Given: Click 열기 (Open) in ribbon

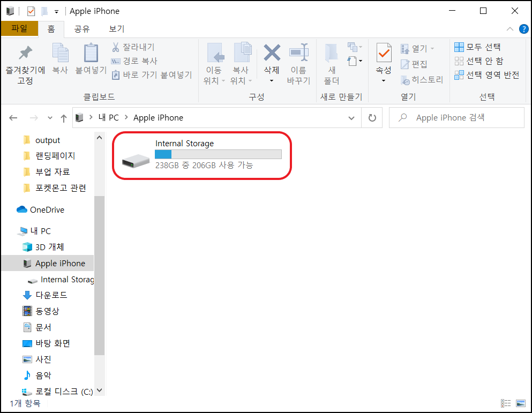Looking at the screenshot, I should pyautogui.click(x=414, y=49).
